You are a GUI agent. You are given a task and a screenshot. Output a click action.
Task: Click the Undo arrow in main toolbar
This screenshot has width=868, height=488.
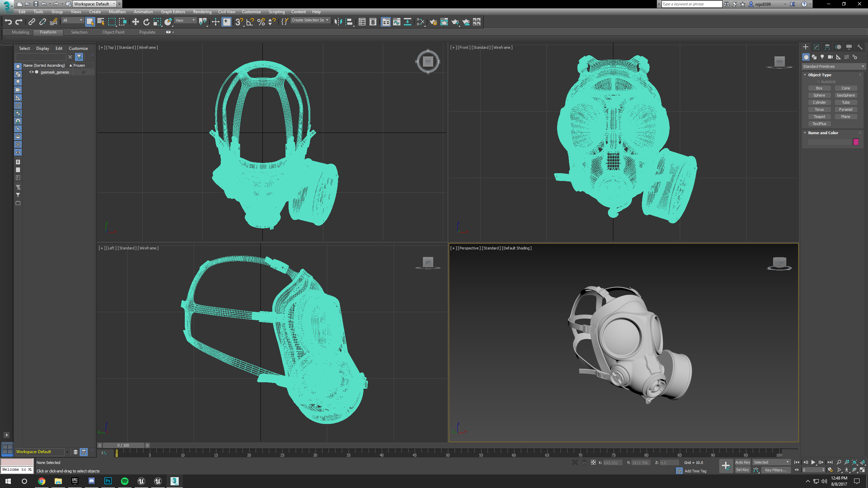[8, 22]
